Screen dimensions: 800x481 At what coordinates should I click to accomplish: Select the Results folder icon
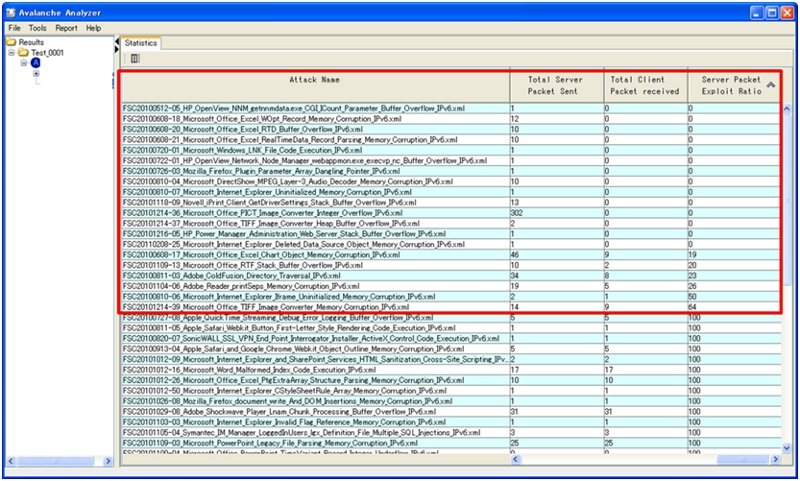click(11, 42)
